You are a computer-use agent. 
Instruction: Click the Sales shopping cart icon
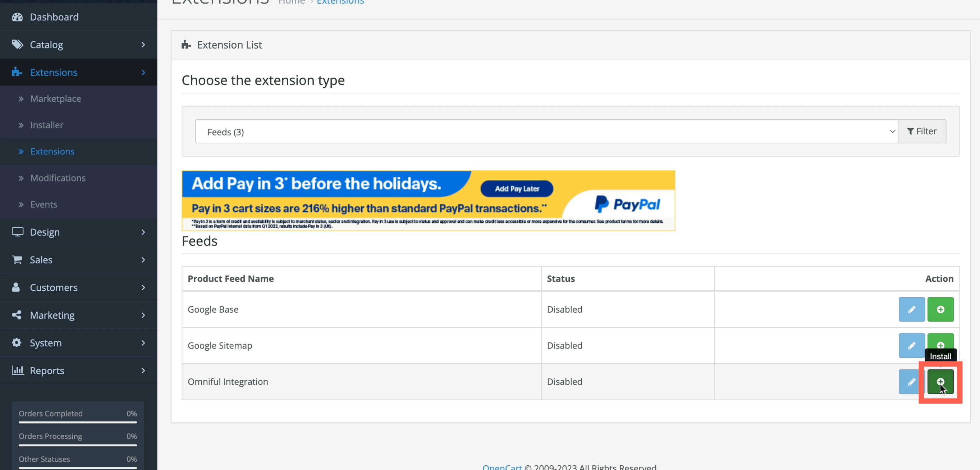point(17,260)
